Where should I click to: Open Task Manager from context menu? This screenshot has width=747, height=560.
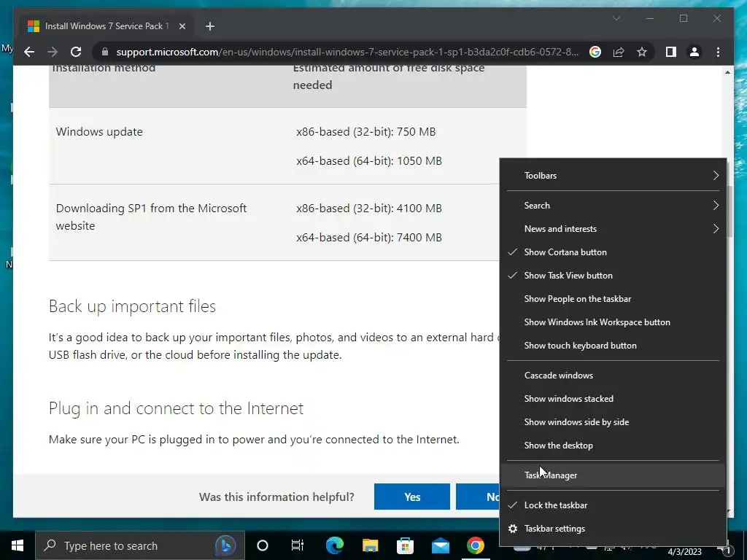(613, 475)
